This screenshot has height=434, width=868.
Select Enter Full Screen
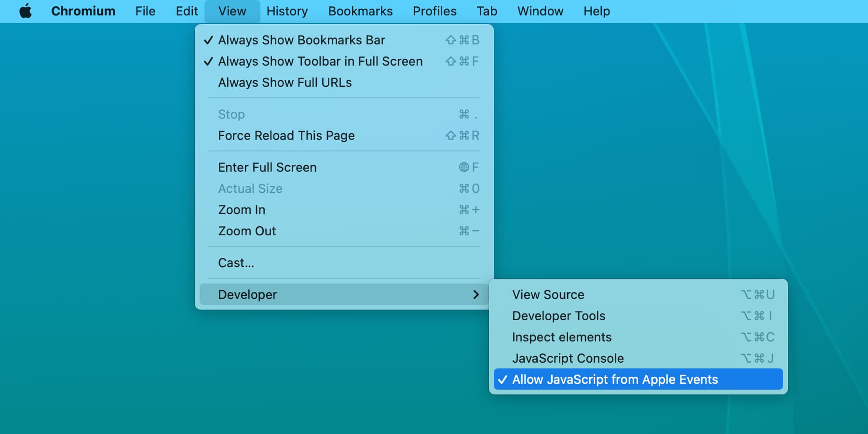tap(267, 167)
